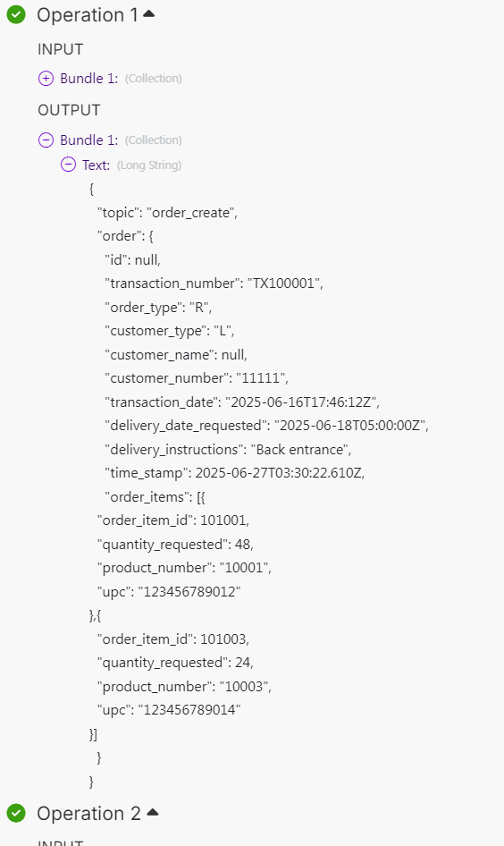Screen dimensions: 504x846
Task: Click the Operation 2 heading text
Action: click(x=89, y=813)
